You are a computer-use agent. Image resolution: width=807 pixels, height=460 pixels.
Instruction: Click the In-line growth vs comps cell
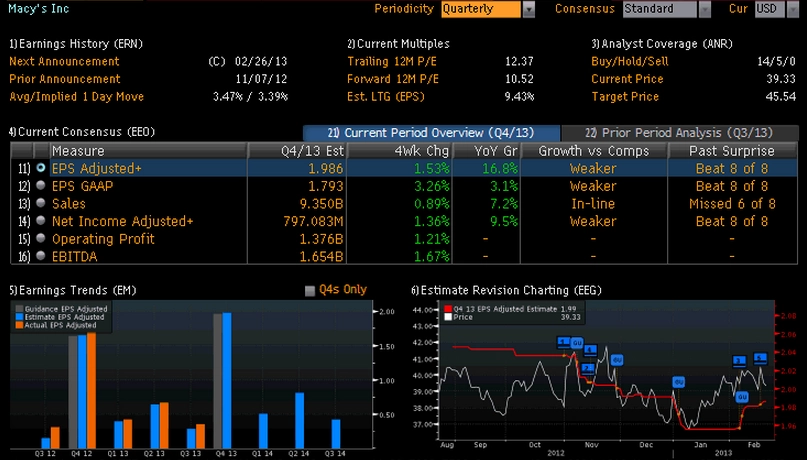pos(593,203)
